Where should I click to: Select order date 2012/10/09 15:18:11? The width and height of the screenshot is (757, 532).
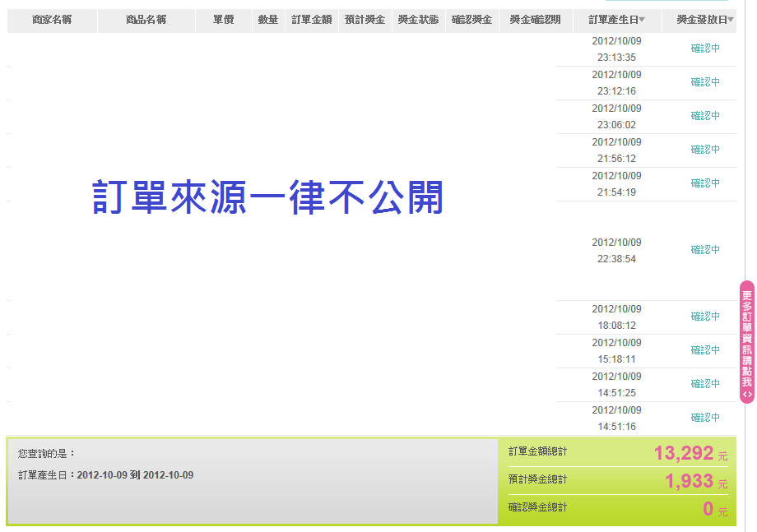[616, 351]
